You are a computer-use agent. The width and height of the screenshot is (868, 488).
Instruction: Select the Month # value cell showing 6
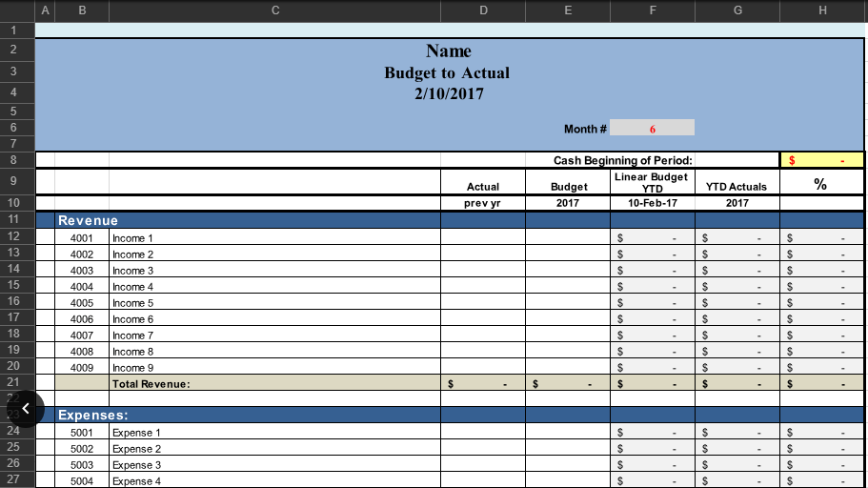click(x=652, y=128)
